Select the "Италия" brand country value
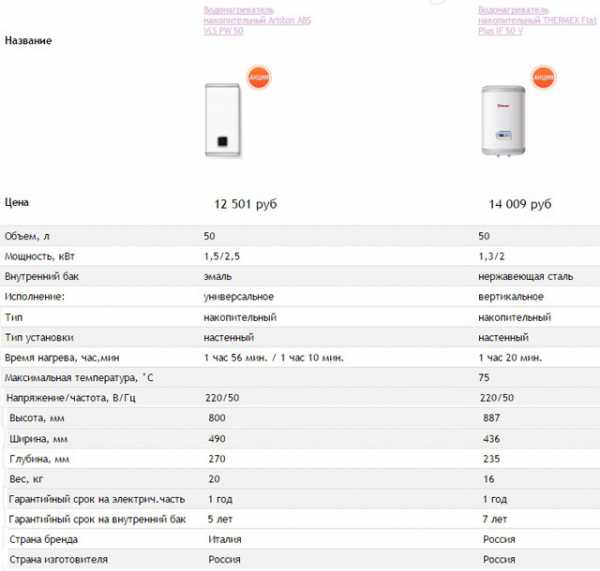 [x=224, y=540]
